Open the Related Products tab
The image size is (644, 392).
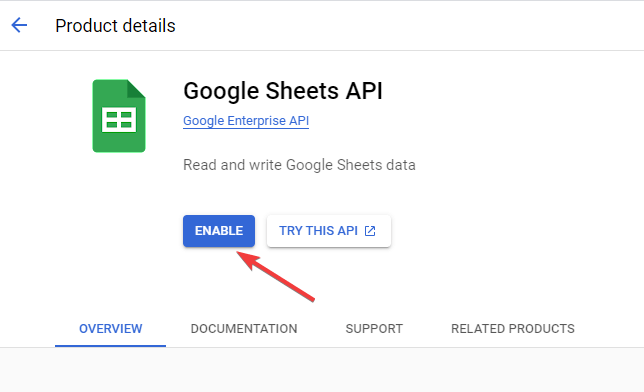coord(513,329)
